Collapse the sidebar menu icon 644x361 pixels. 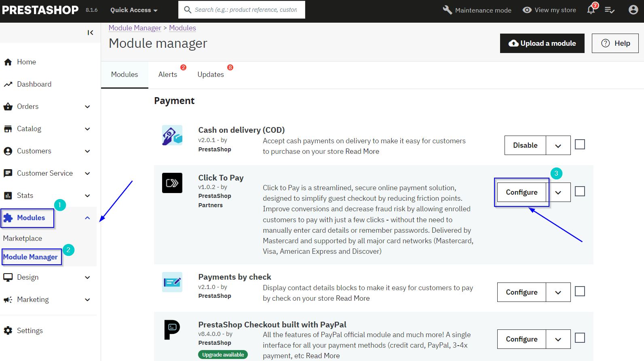90,32
